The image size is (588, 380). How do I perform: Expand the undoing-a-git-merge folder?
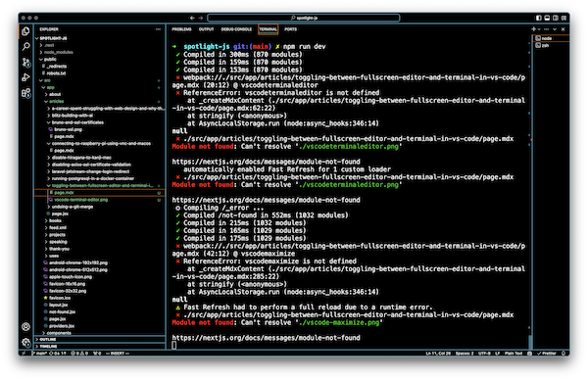click(x=99, y=207)
